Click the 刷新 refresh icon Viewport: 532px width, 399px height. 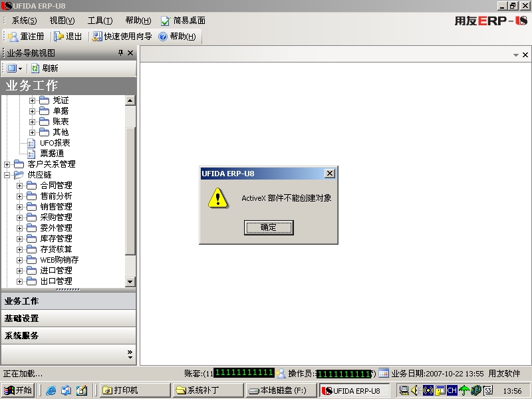[x=35, y=68]
